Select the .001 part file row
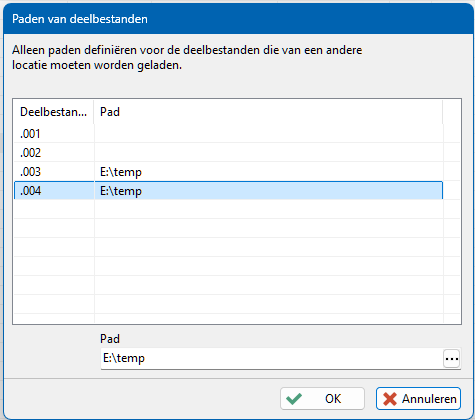Viewport: 475px width, 420px height. (x=228, y=134)
